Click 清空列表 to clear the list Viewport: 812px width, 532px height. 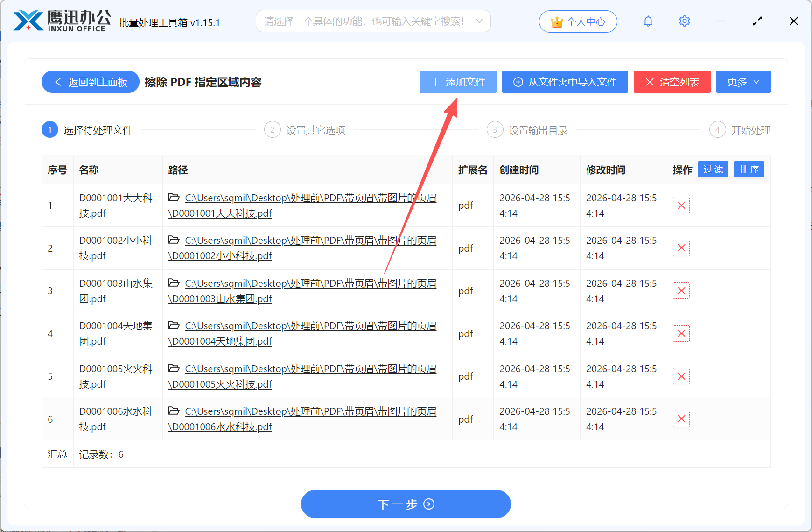(x=672, y=82)
